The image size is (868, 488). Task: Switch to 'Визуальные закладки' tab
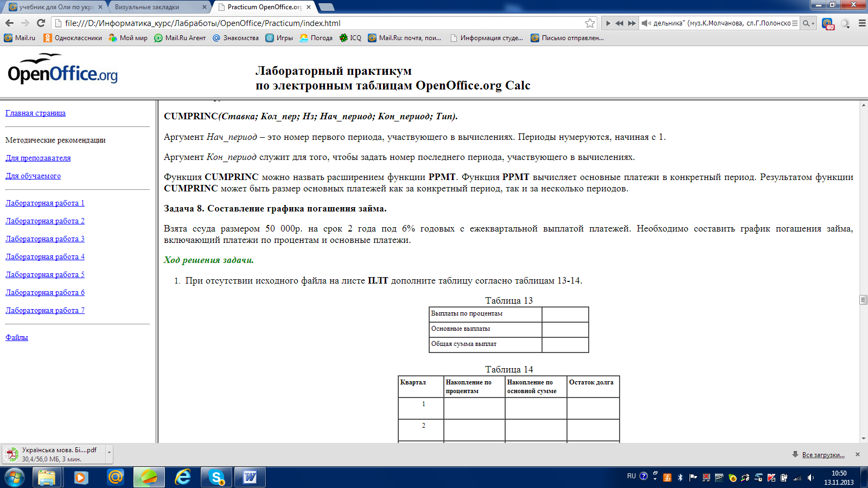[158, 7]
